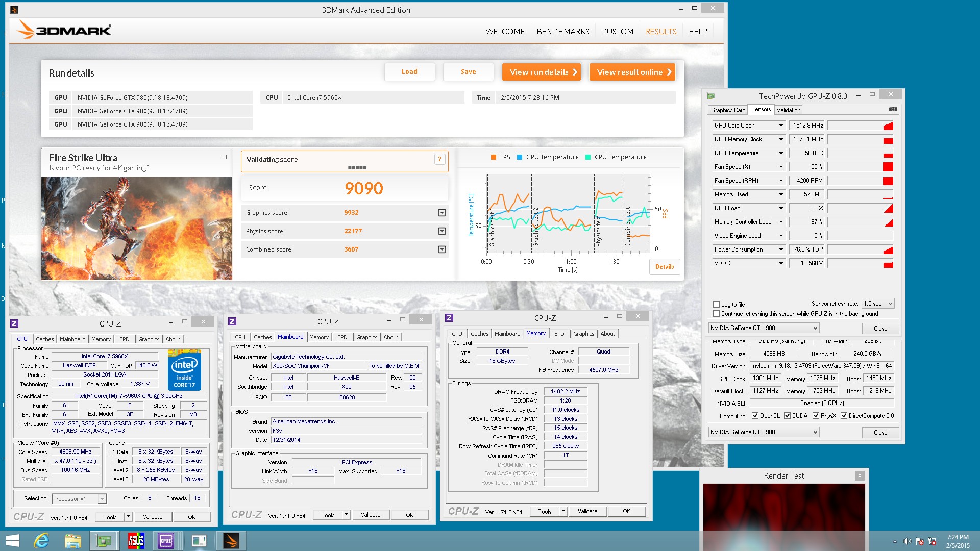Toggle the CUDA checkbox
This screenshot has height=551, width=980.
tap(787, 416)
